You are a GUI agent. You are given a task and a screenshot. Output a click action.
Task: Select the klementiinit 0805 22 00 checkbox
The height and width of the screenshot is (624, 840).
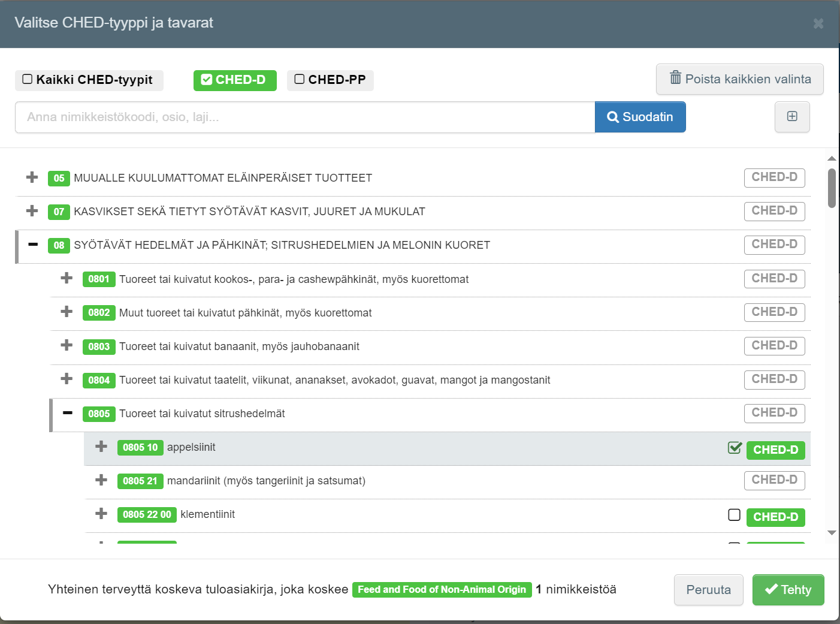pyautogui.click(x=734, y=515)
